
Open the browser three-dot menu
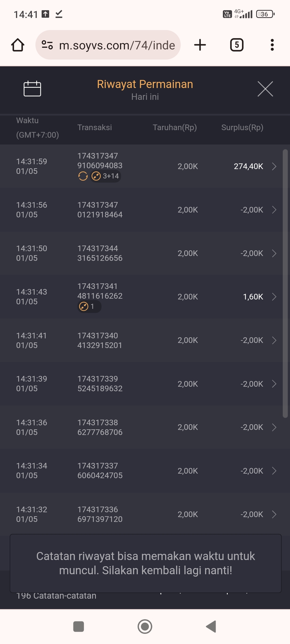coord(272,45)
